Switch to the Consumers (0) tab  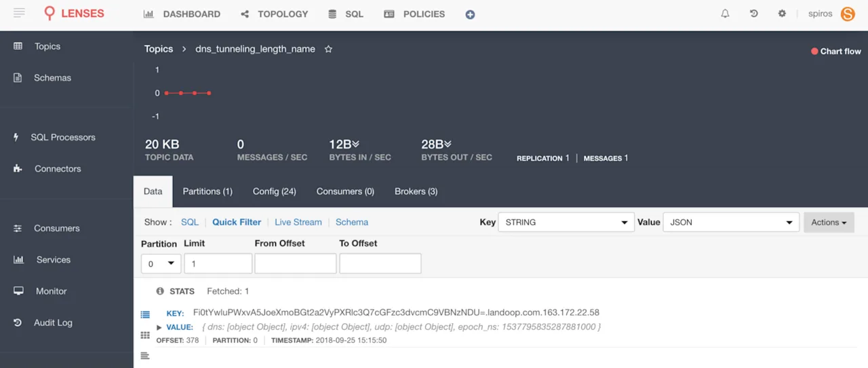(x=345, y=191)
